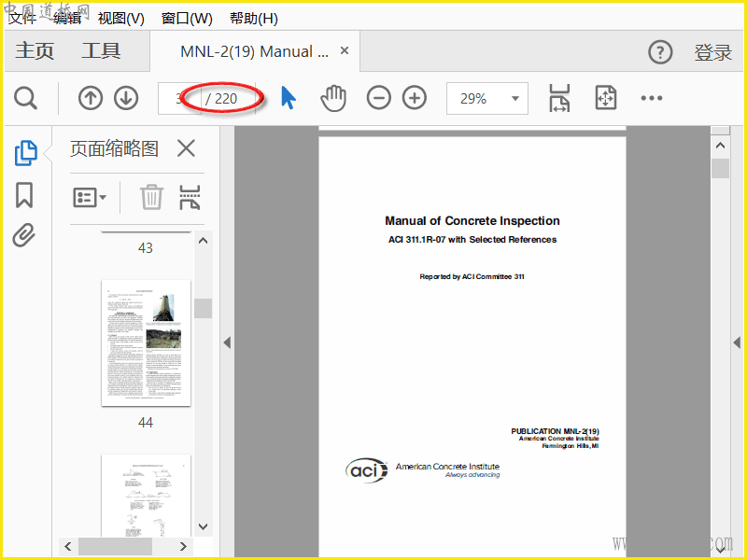The image size is (747, 560).
Task: Choose the arrow selection tool
Action: point(289,98)
